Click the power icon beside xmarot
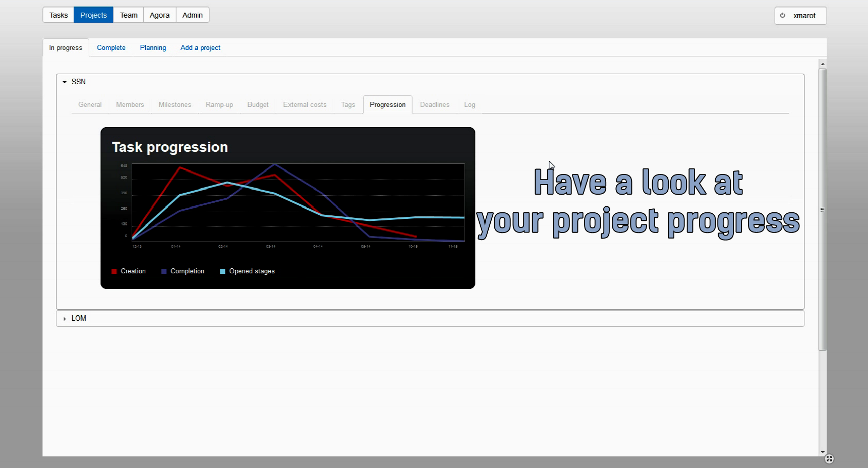868x468 pixels. point(783,16)
